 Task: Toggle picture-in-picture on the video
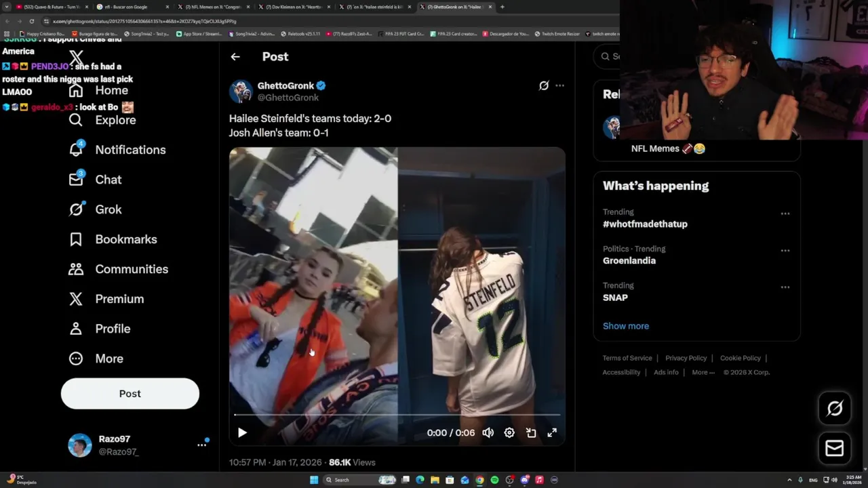(x=531, y=432)
